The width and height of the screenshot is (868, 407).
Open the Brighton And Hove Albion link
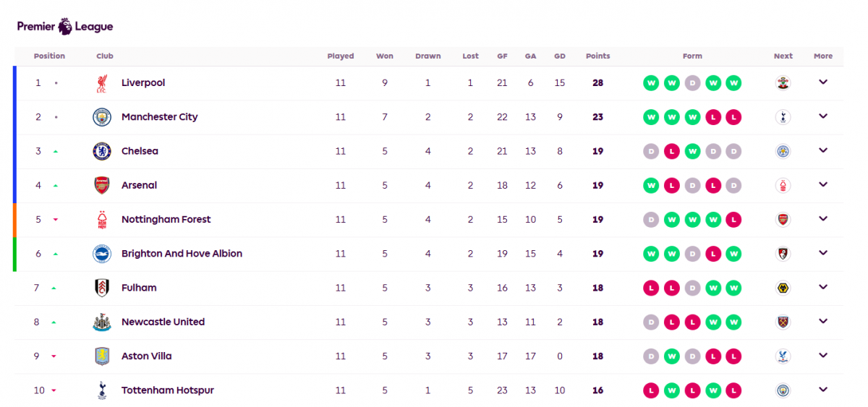[x=182, y=254]
